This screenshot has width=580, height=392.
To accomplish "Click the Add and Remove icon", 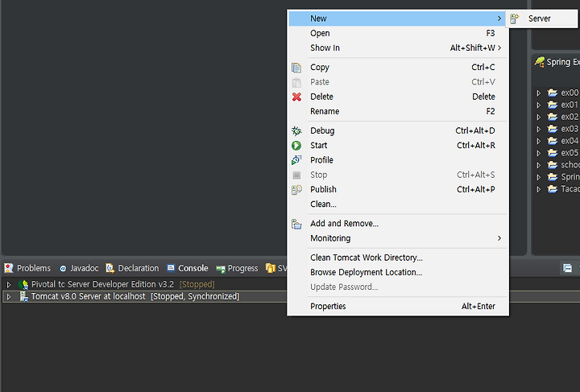I will (x=296, y=224).
